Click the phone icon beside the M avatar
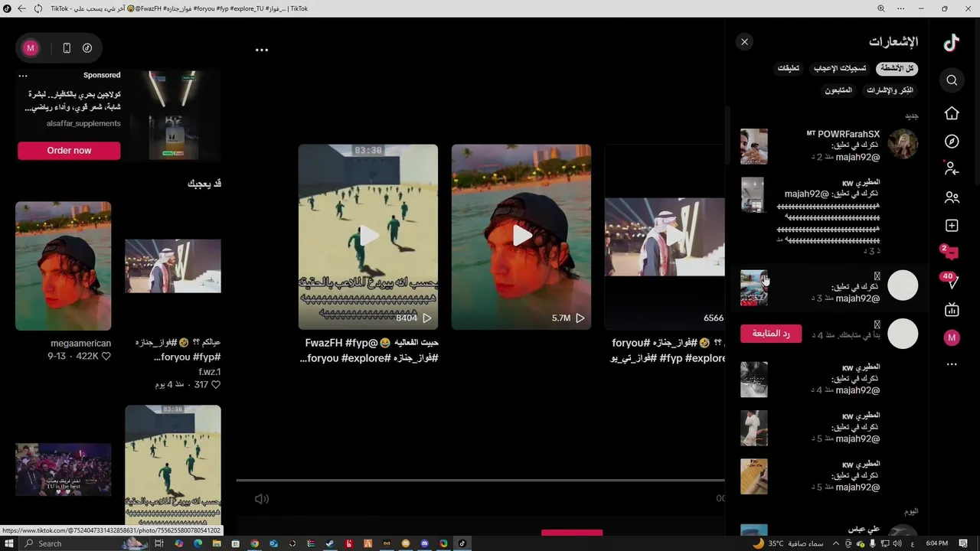 [67, 48]
